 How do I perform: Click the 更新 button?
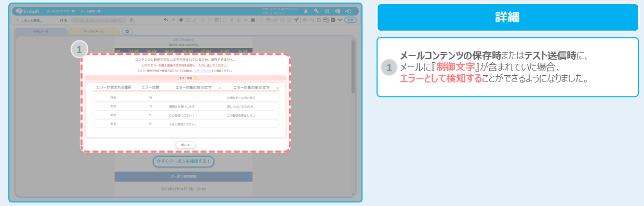pos(351,20)
